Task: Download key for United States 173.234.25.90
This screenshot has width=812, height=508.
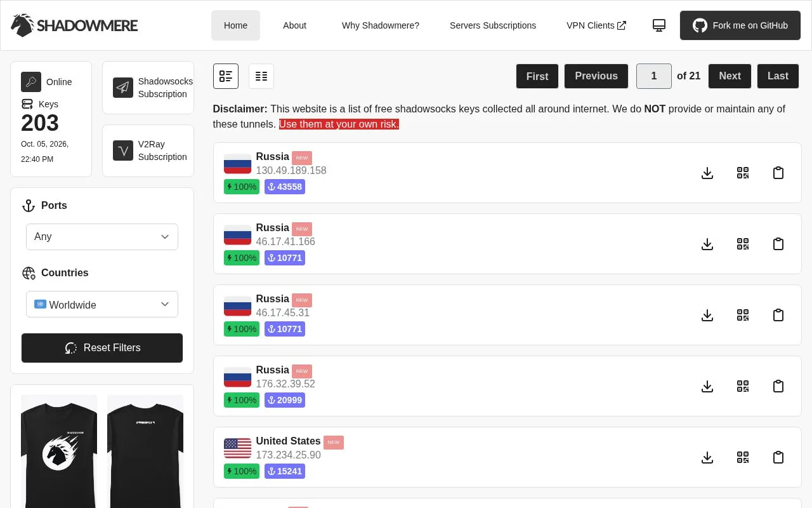Action: click(x=707, y=457)
